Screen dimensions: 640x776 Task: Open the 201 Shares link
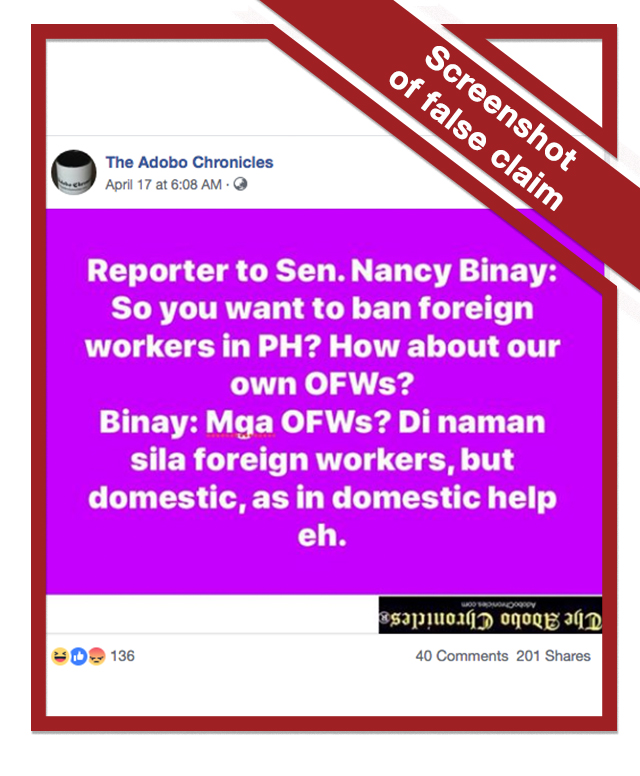tap(553, 656)
